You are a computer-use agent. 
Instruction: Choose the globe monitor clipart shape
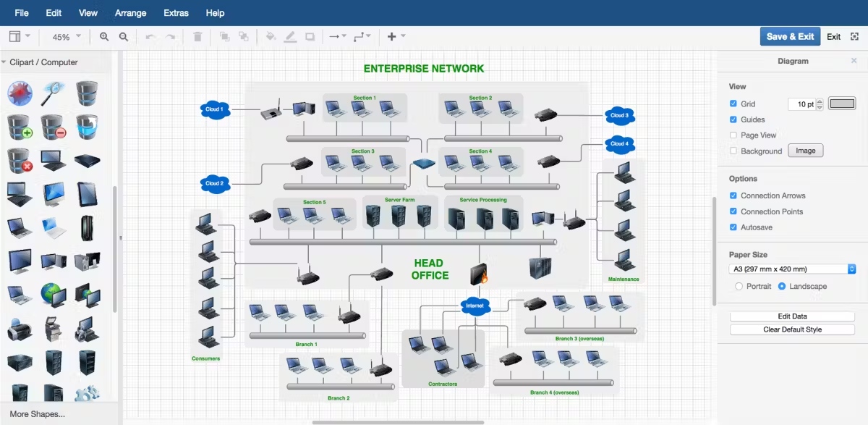(54, 295)
